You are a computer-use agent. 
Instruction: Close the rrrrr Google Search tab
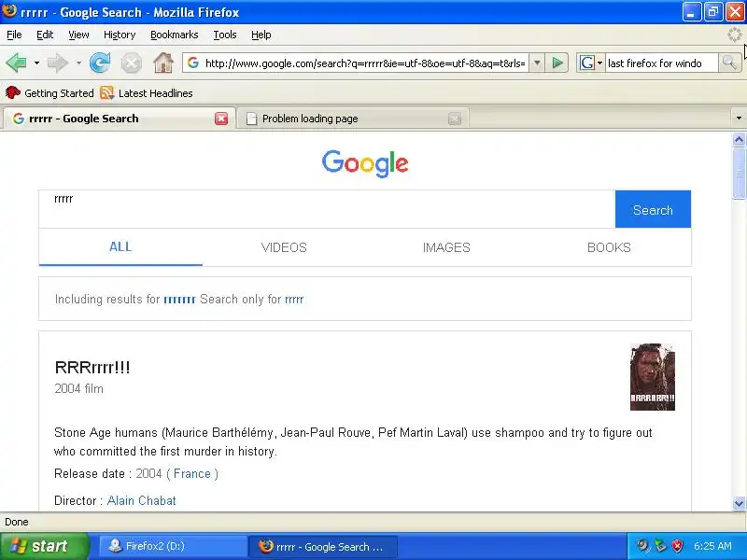[x=221, y=119]
